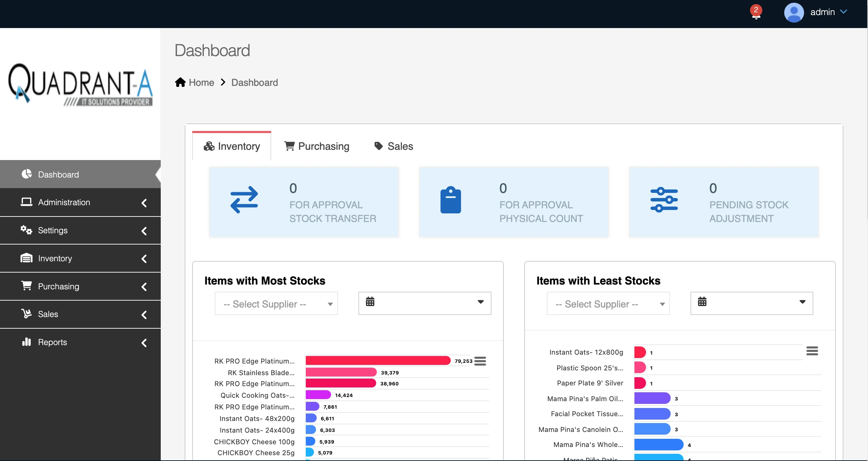The width and height of the screenshot is (868, 461).
Task: Click the physical count clipboard icon
Action: pyautogui.click(x=451, y=200)
